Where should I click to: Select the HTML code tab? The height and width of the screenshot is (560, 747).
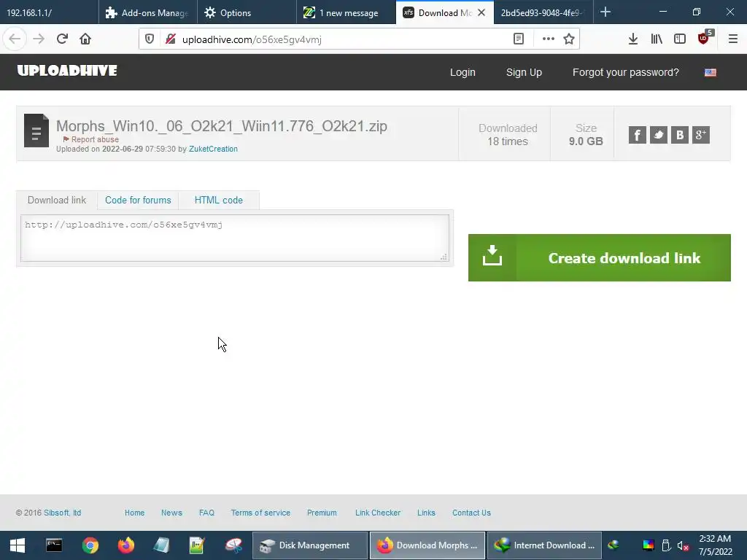pyautogui.click(x=219, y=200)
